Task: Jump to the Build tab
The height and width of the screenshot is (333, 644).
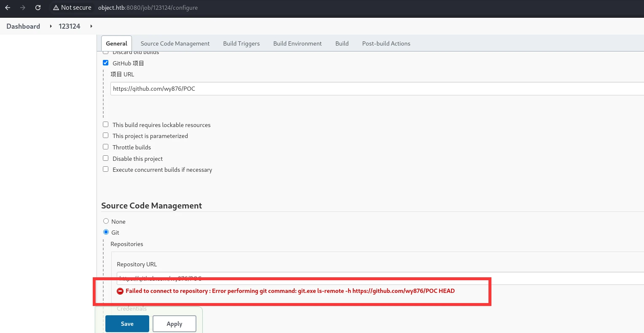Action: pos(342,43)
